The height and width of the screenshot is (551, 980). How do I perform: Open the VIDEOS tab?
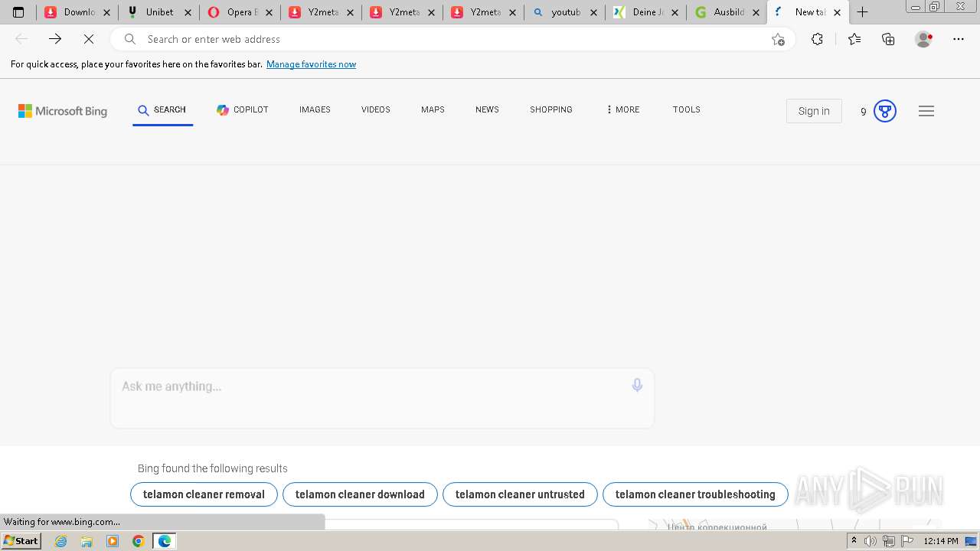[376, 110]
